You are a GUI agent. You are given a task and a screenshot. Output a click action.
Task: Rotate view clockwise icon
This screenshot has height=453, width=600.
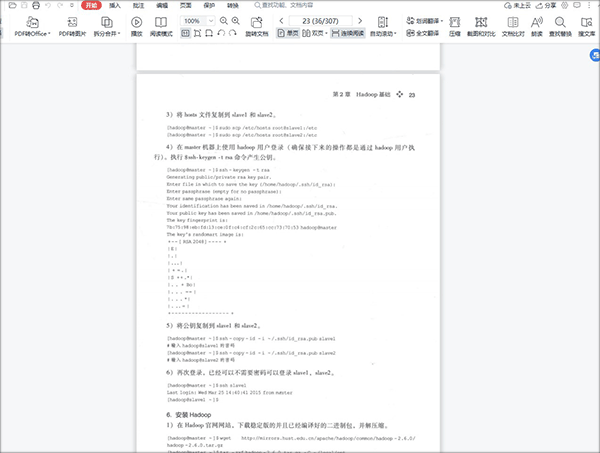233,33
